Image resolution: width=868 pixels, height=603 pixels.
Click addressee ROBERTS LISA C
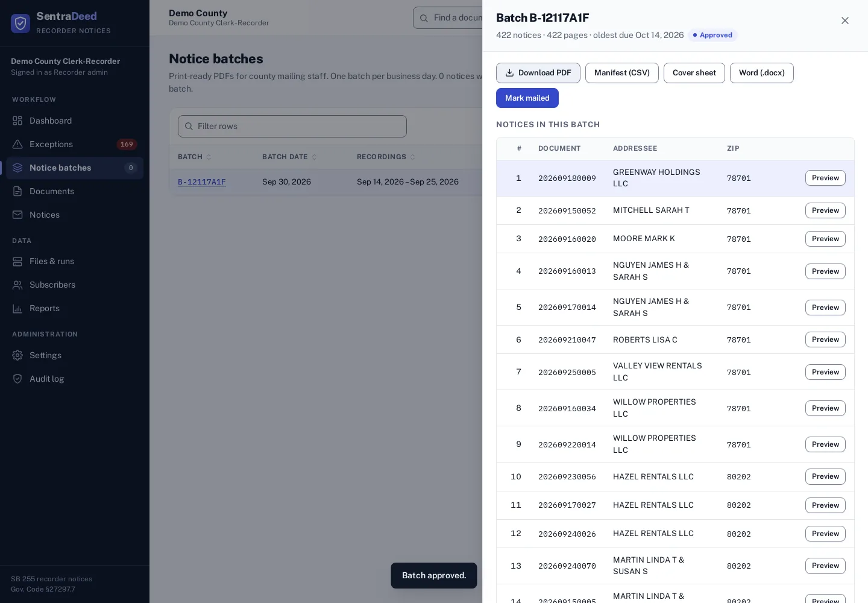645,339
